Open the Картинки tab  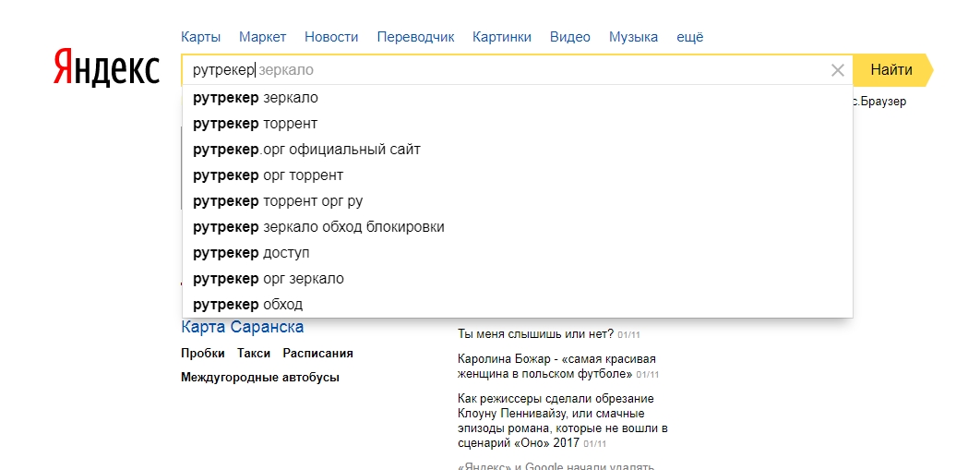coord(502,37)
